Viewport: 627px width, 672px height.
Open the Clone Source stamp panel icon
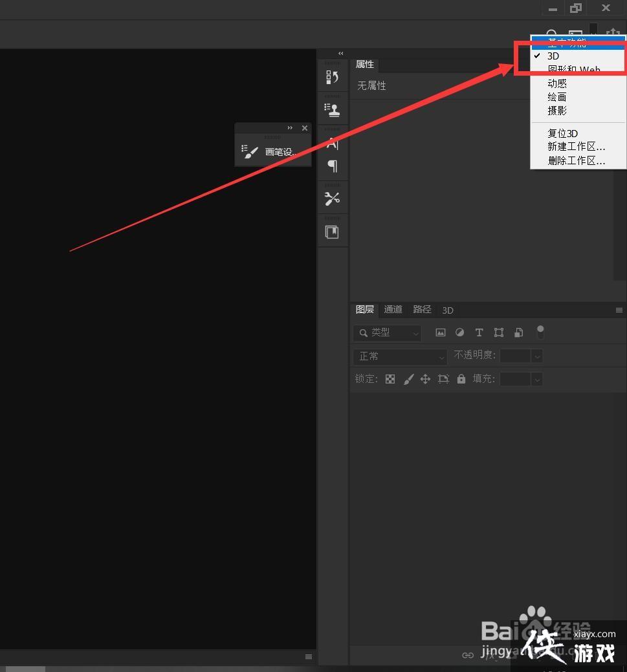(x=332, y=110)
